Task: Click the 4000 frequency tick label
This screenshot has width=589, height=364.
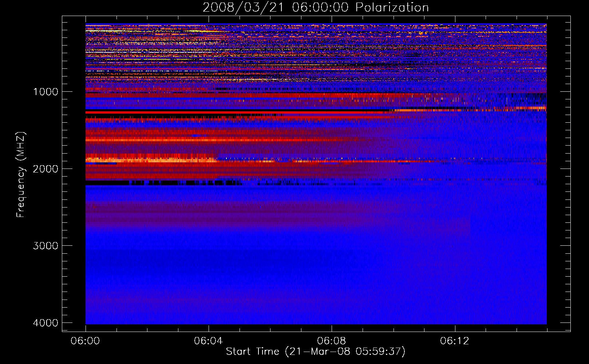Action: 46,323
